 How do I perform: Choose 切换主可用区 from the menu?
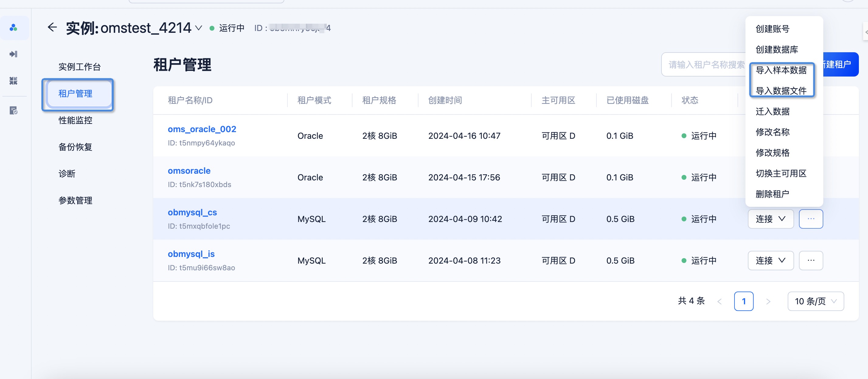click(781, 173)
